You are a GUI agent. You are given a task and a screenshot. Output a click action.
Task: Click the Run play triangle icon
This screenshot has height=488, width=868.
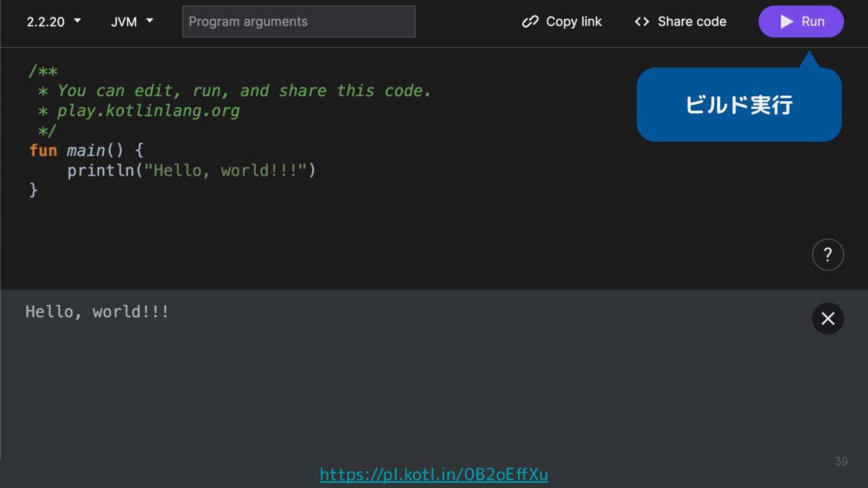[x=787, y=22]
